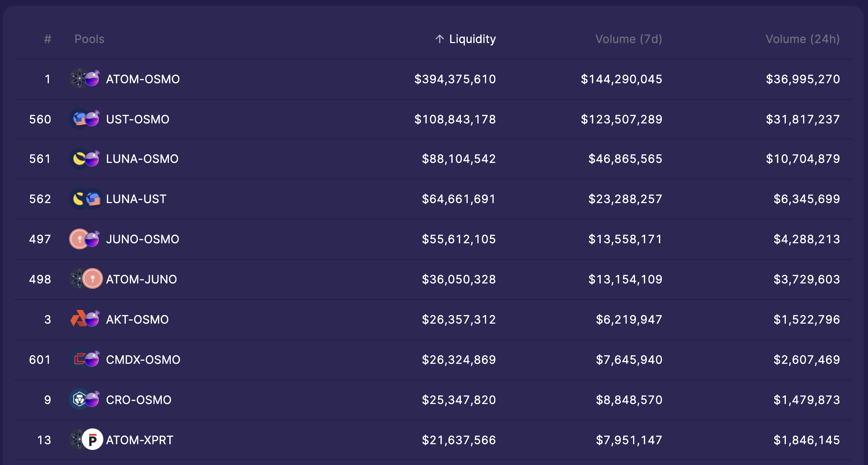
Task: Sort pools by Volume (7d) header
Action: pyautogui.click(x=629, y=39)
